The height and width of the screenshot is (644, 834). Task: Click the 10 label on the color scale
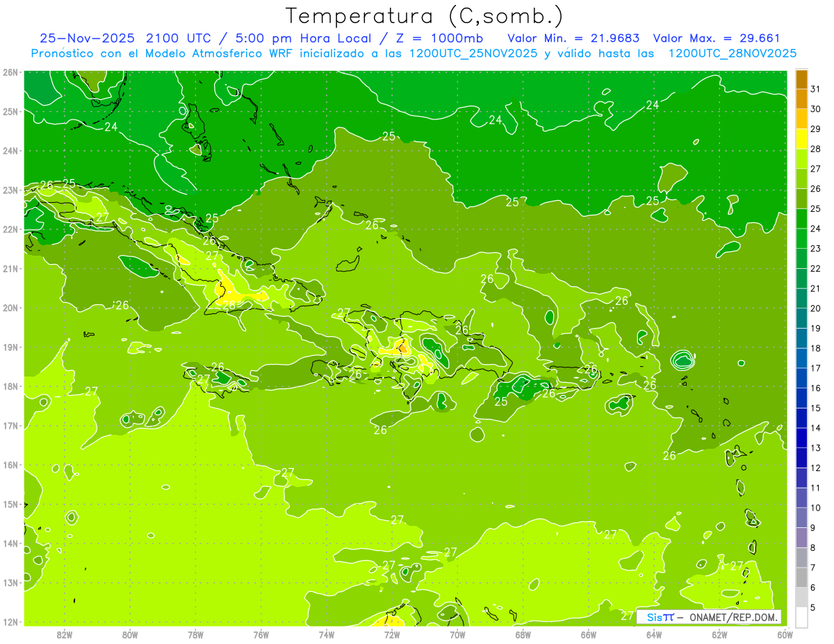click(816, 508)
